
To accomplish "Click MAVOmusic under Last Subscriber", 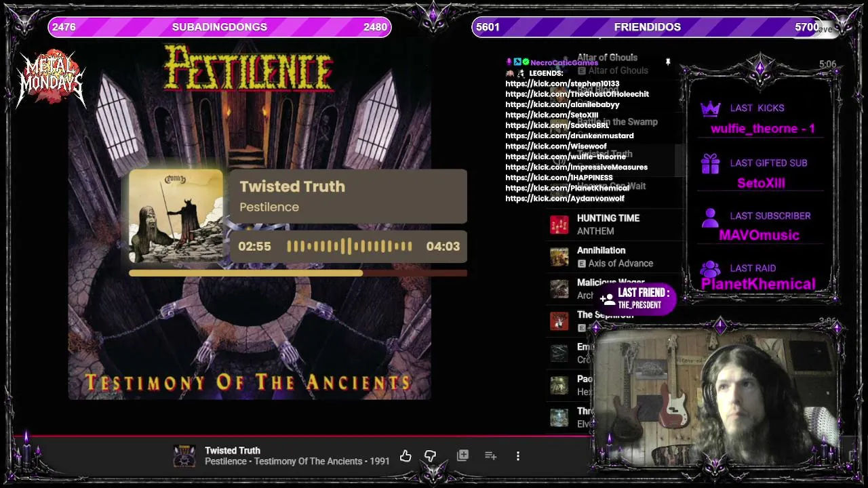I will point(759,235).
